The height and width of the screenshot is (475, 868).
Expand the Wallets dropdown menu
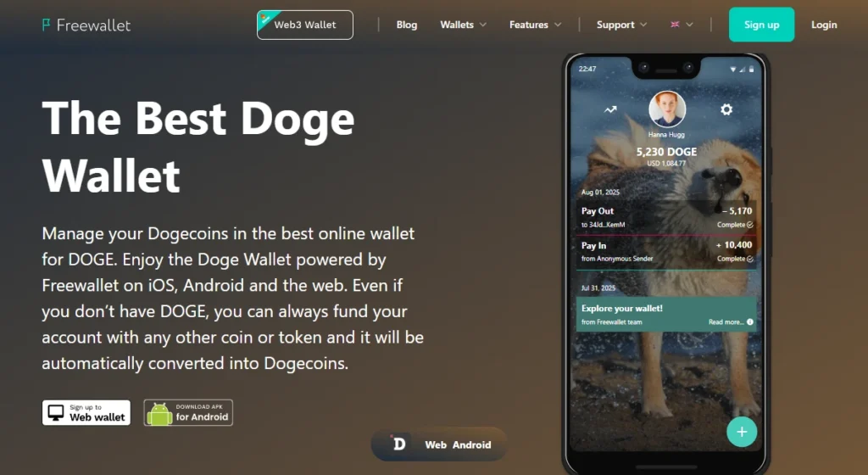point(464,25)
